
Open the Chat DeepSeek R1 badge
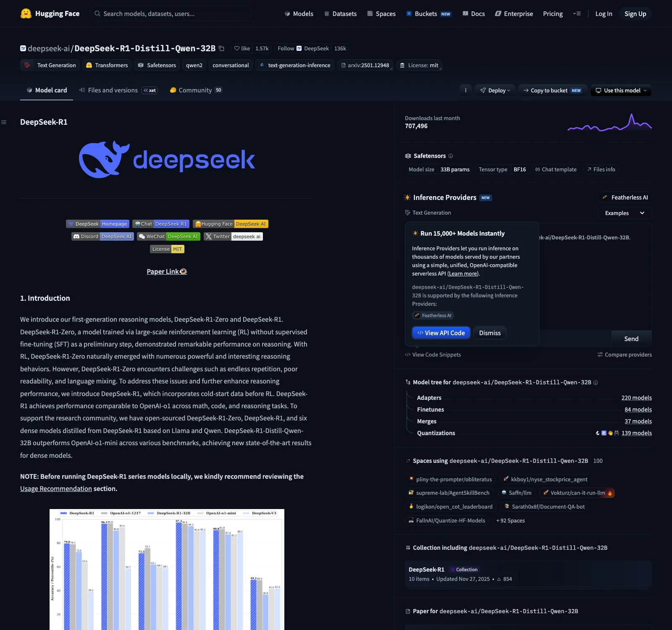coord(161,224)
